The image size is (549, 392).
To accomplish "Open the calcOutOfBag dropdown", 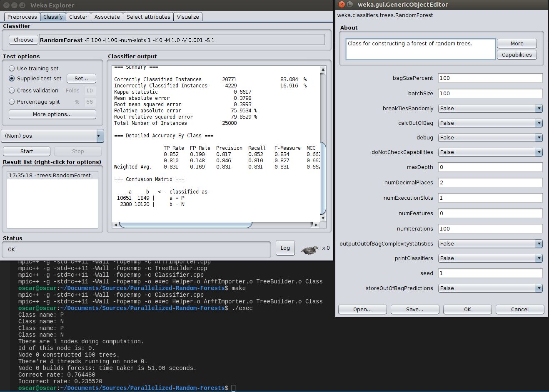I will pos(490,123).
